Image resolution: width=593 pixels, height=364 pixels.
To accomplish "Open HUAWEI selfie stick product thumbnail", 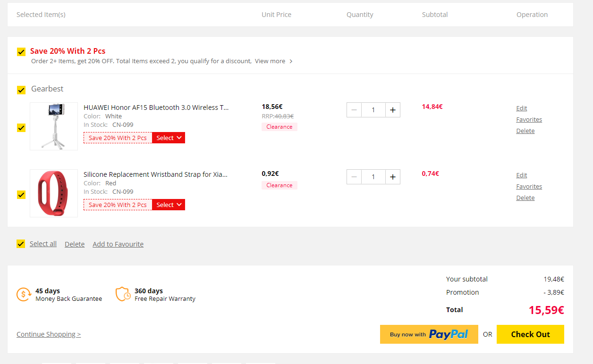I will click(x=54, y=126).
